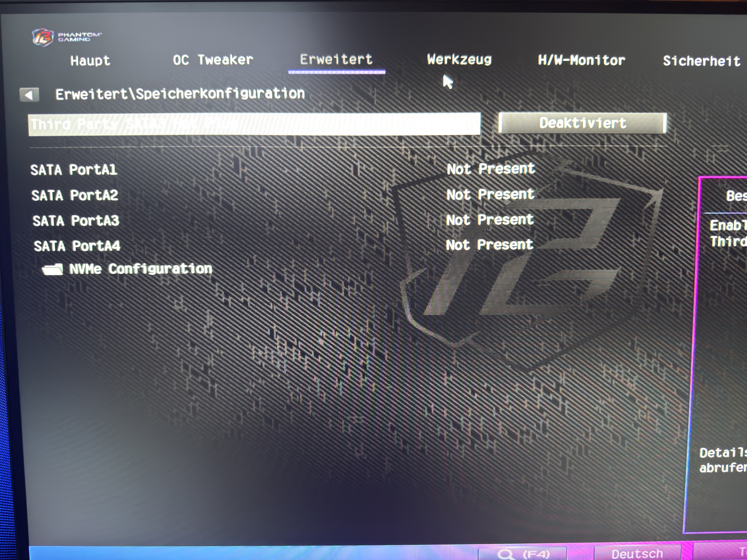Open the H/W-Monitor tab

581,60
